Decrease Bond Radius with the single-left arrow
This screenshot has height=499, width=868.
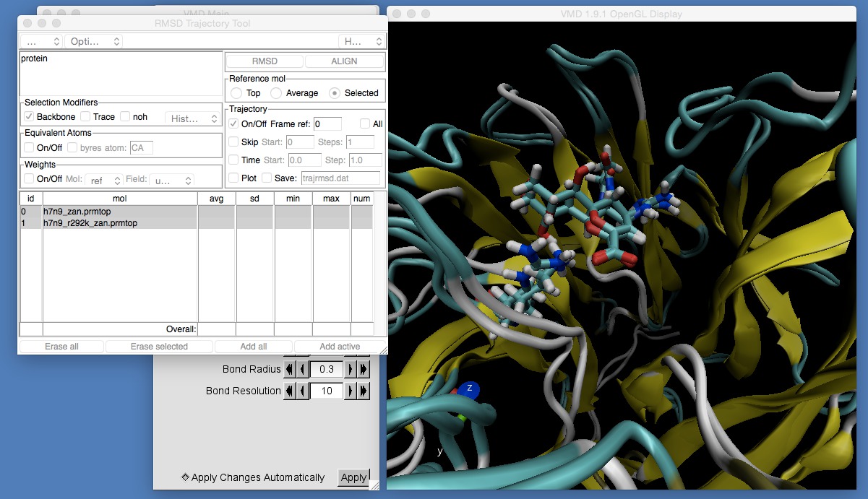[303, 369]
